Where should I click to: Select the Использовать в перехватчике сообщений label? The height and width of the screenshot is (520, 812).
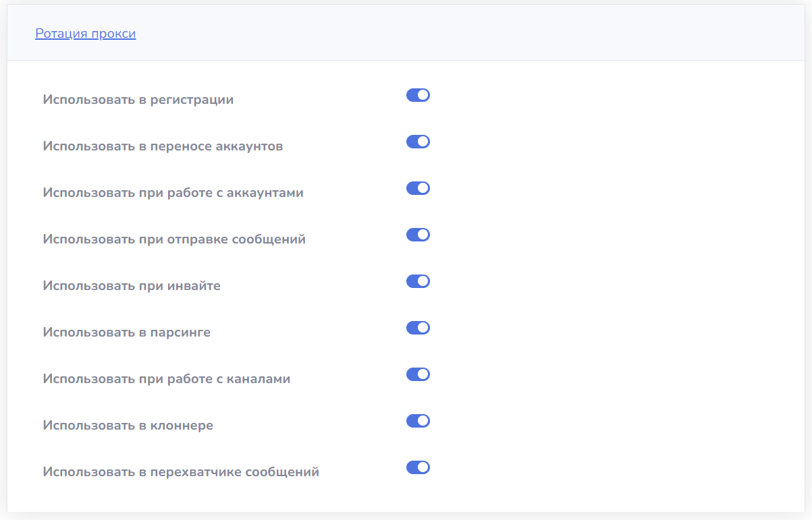[x=180, y=472]
